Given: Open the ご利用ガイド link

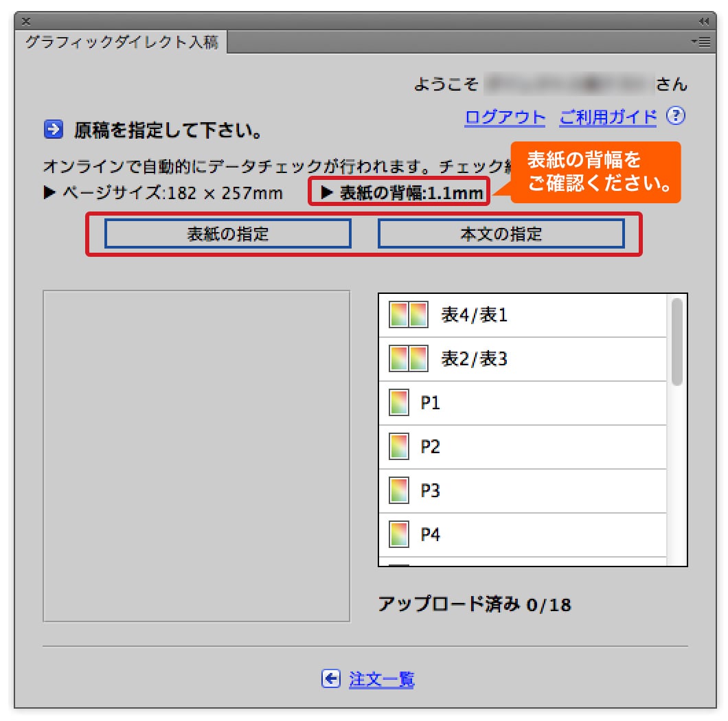Looking at the screenshot, I should 608,117.
